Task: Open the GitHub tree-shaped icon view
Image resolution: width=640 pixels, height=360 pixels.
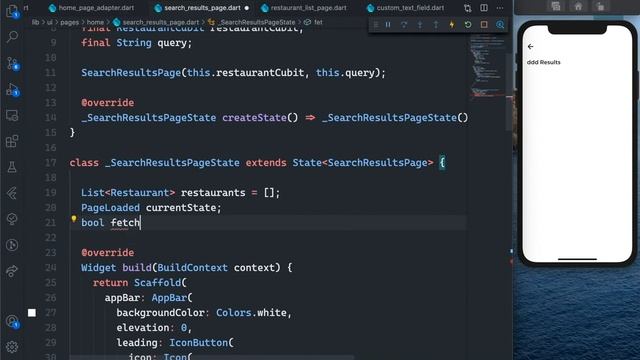Action: [12, 219]
